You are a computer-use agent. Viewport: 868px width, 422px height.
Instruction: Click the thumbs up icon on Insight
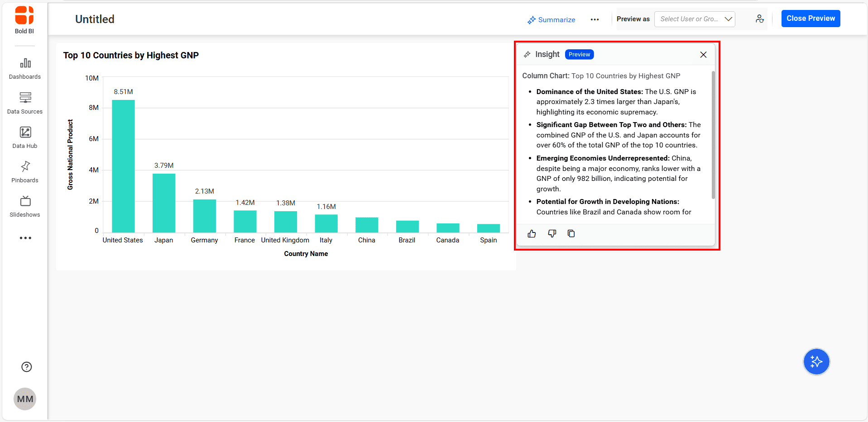[532, 234]
